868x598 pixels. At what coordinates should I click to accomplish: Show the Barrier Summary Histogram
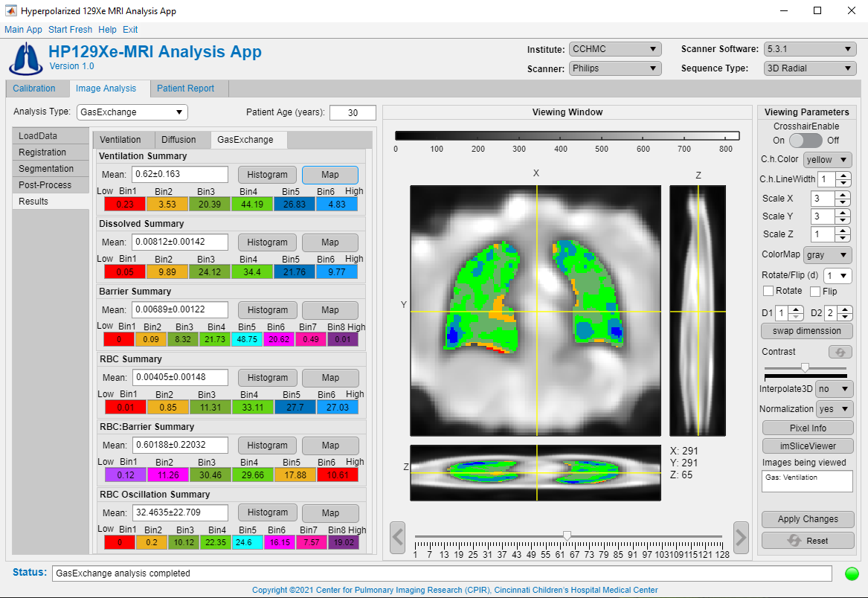pyautogui.click(x=267, y=310)
